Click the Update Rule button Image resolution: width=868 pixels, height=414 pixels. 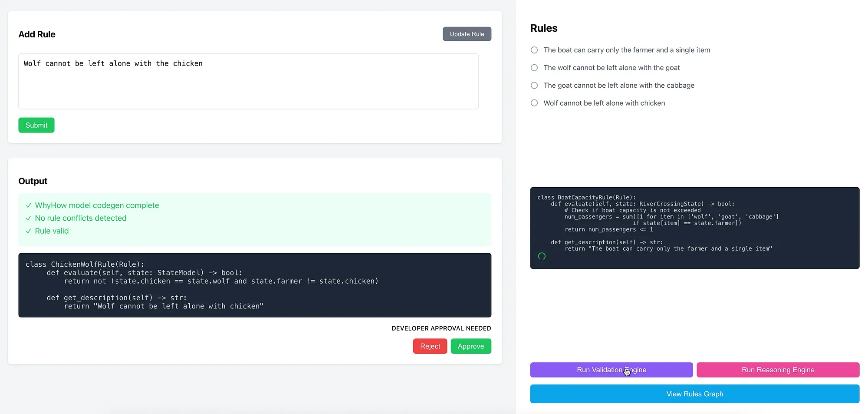click(467, 34)
